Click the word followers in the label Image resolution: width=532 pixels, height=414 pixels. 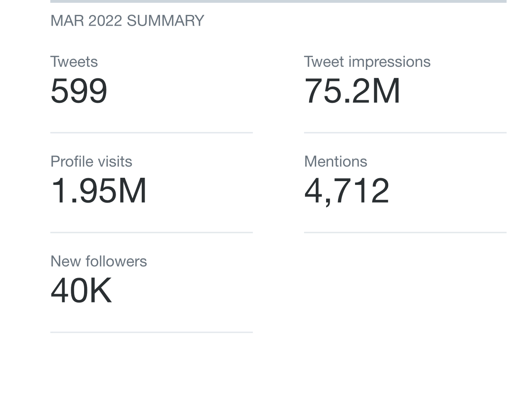click(x=116, y=261)
